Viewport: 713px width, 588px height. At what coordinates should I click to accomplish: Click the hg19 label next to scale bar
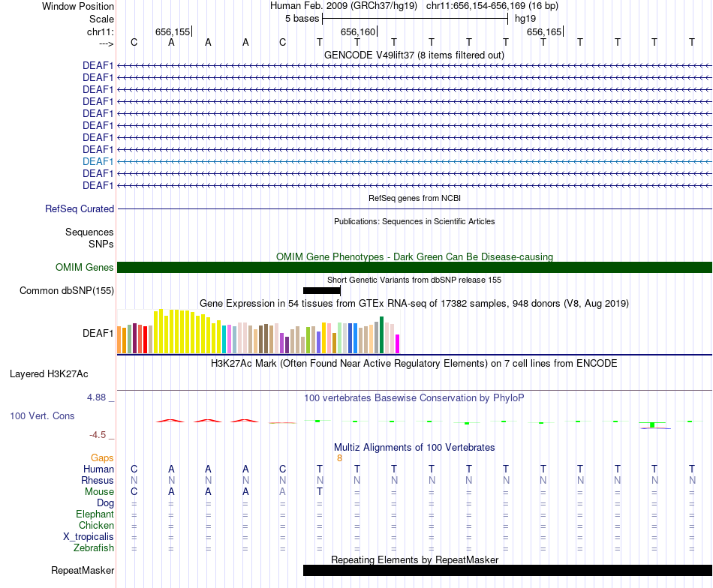tap(525, 19)
